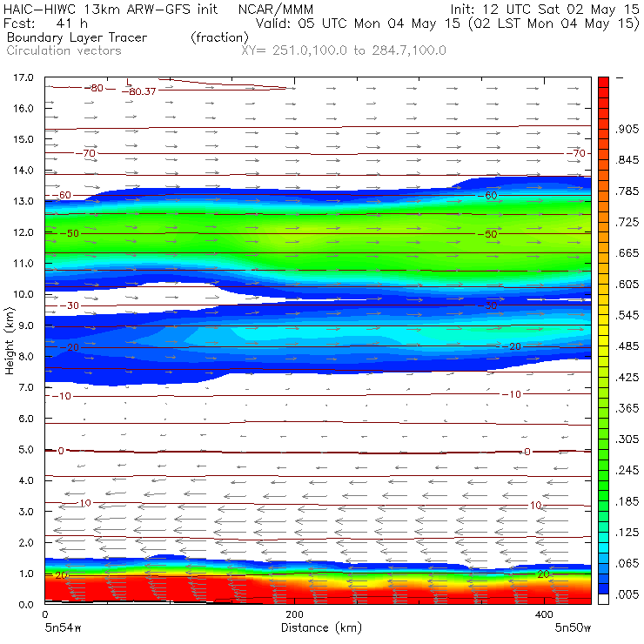644x644 pixels.
Task: Click the '.905' color scale value
Action: tap(627, 129)
